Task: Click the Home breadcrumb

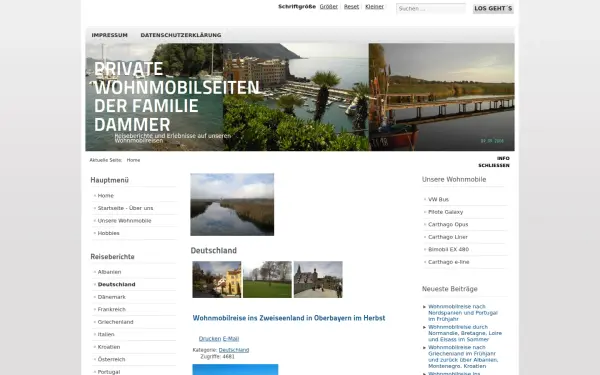Action: point(133,160)
